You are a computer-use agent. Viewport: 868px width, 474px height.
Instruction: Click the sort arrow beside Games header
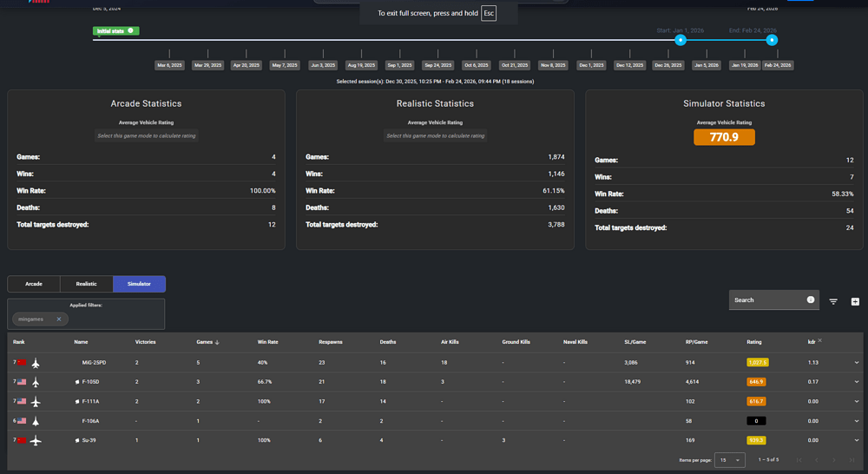pyautogui.click(x=217, y=342)
